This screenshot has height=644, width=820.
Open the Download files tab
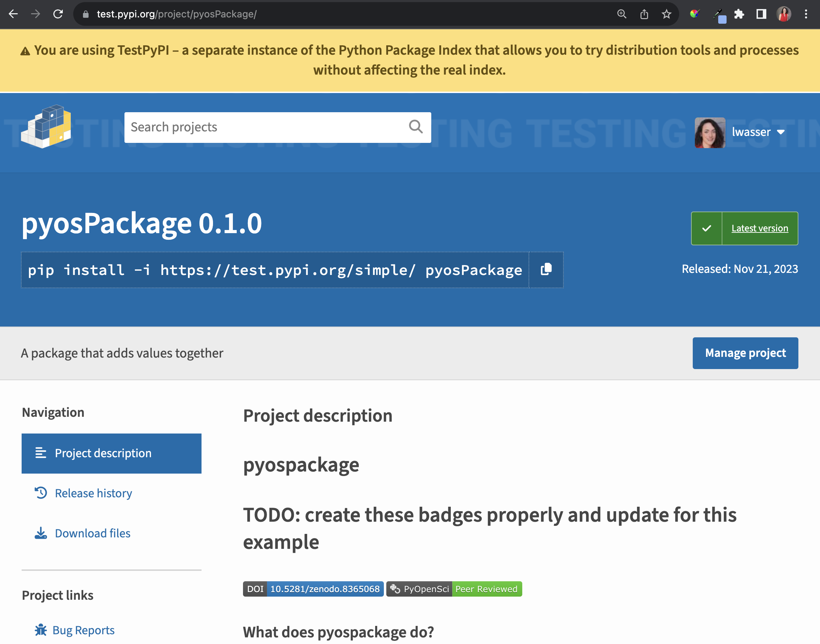[92, 533]
